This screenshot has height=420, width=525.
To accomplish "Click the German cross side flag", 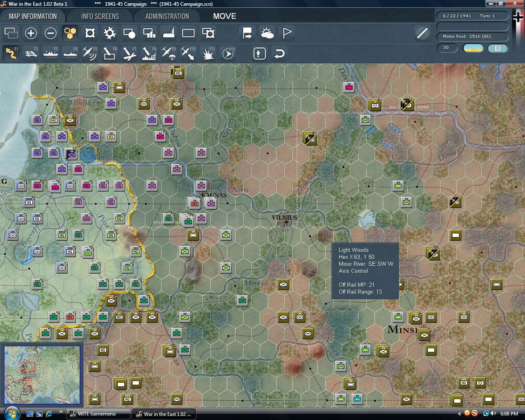I will pyautogui.click(x=518, y=17).
